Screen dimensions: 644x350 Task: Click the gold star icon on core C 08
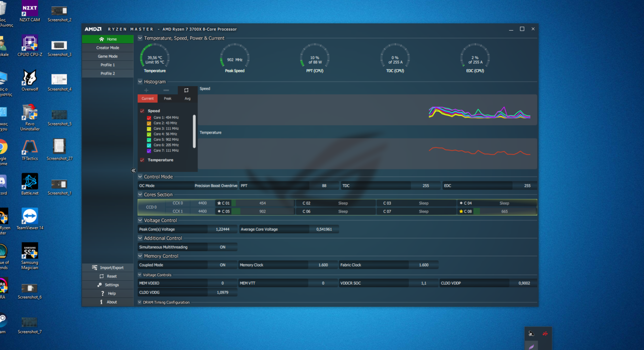461,212
